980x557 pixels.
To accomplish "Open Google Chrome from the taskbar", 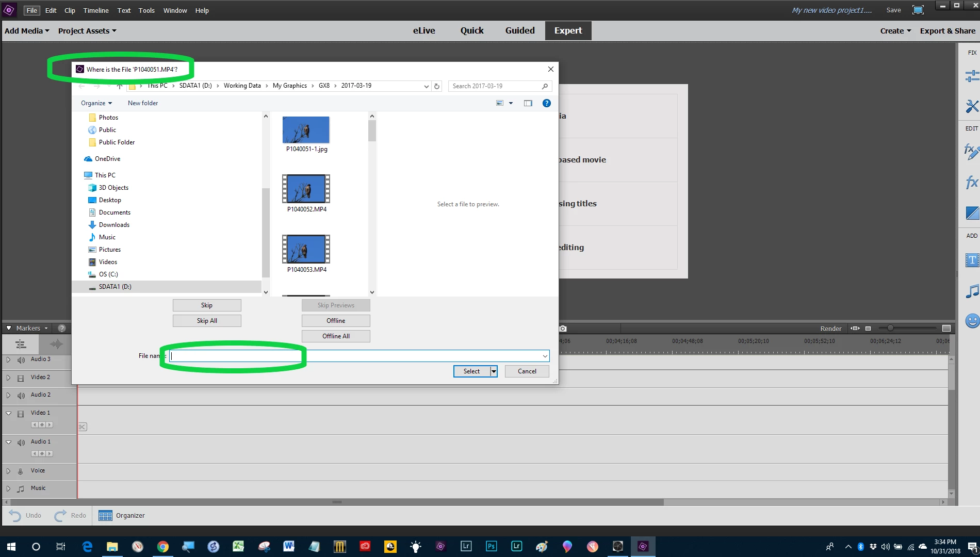I will [163, 547].
